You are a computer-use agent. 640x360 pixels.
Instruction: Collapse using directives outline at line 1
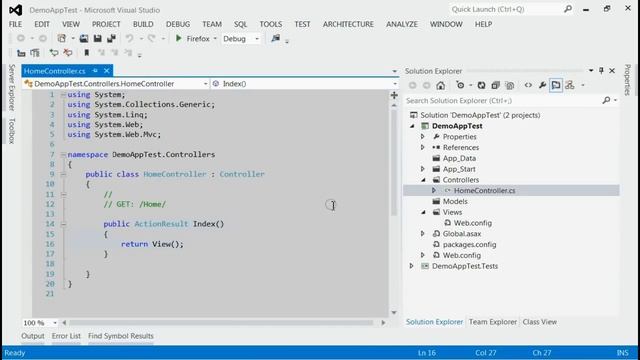pyautogui.click(x=63, y=95)
